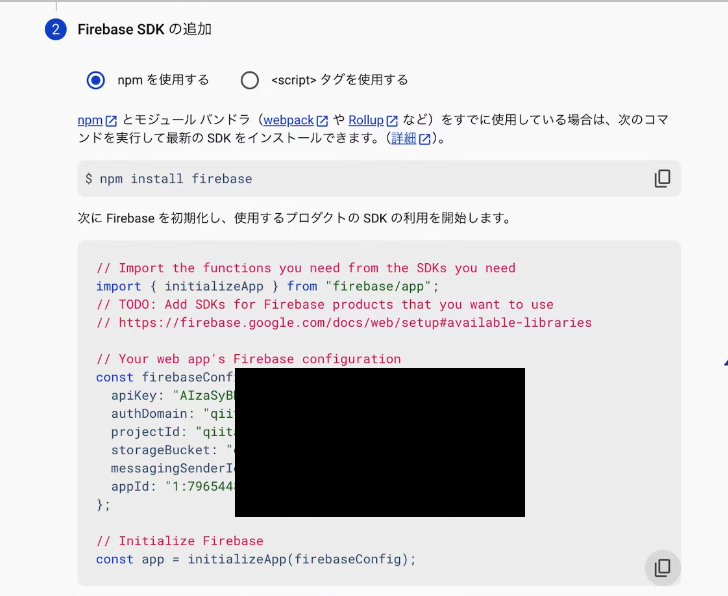Image resolution: width=728 pixels, height=596 pixels.
Task: Open the npm link
Action: point(90,120)
